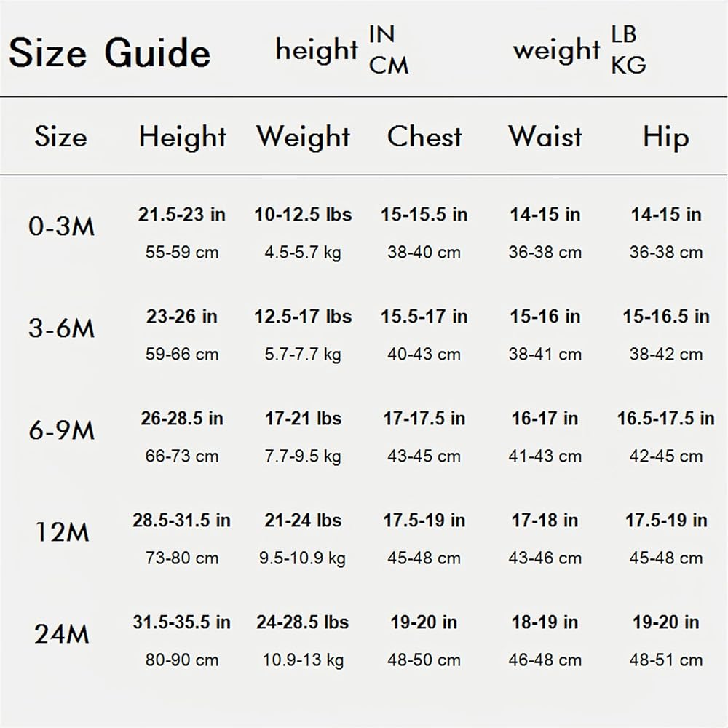Click the 48-51 cm hip value

pyautogui.click(x=666, y=660)
